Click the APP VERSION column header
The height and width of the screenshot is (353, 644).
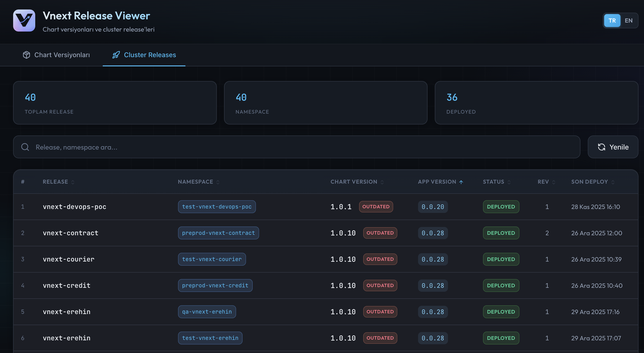pos(437,182)
